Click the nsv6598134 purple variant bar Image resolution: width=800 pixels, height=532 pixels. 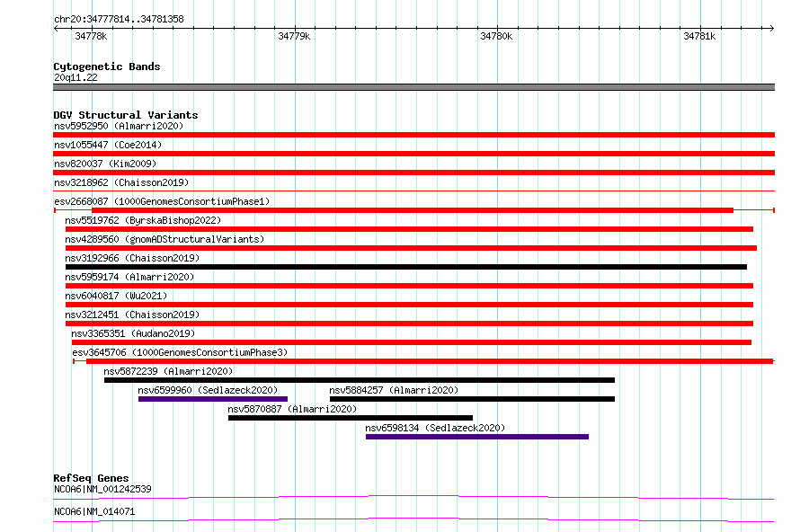pyautogui.click(x=477, y=437)
